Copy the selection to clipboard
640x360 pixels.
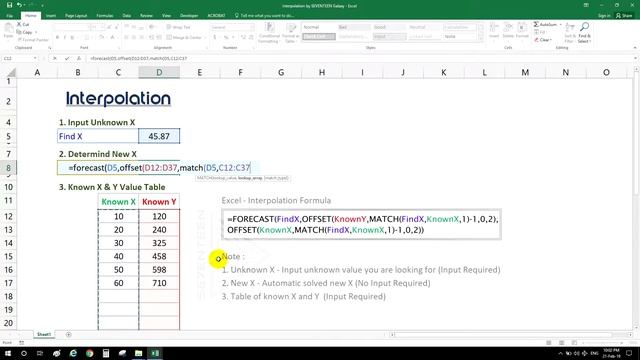tap(24, 32)
